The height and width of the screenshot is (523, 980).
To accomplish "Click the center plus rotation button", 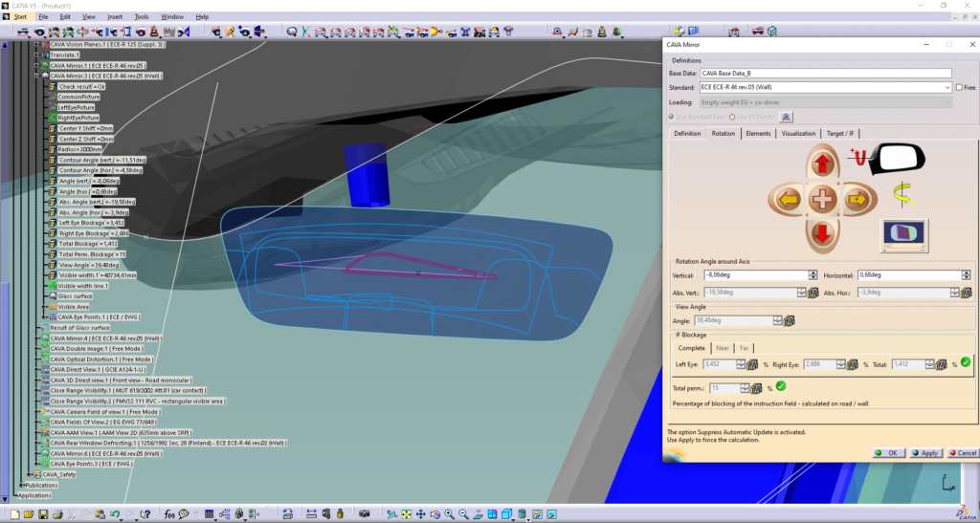I will 822,200.
